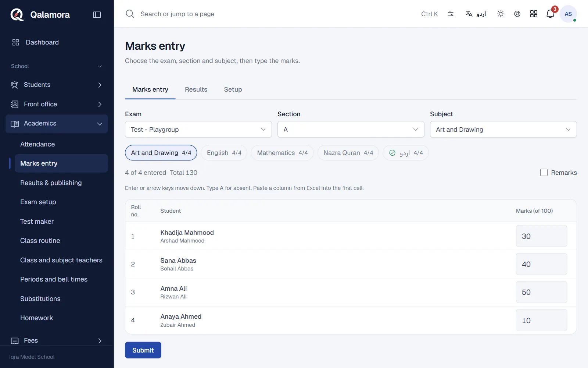Open the AS user avatar menu
The height and width of the screenshot is (368, 588).
point(568,14)
